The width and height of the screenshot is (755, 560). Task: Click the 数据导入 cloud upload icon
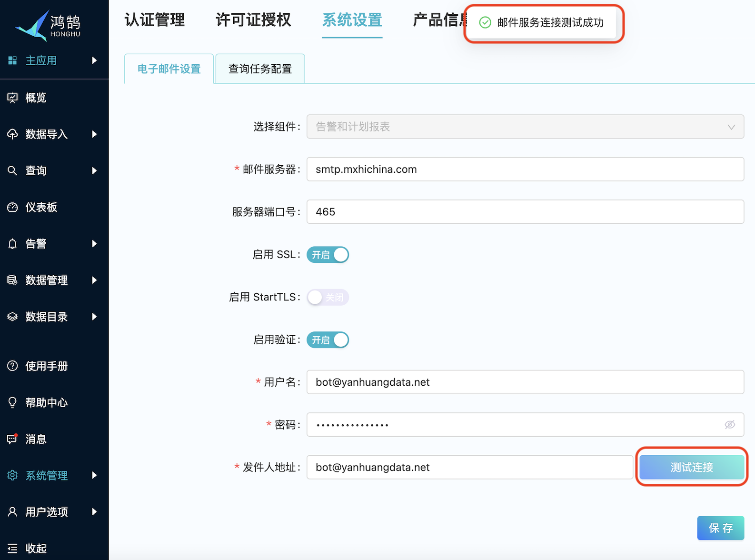[x=12, y=134]
